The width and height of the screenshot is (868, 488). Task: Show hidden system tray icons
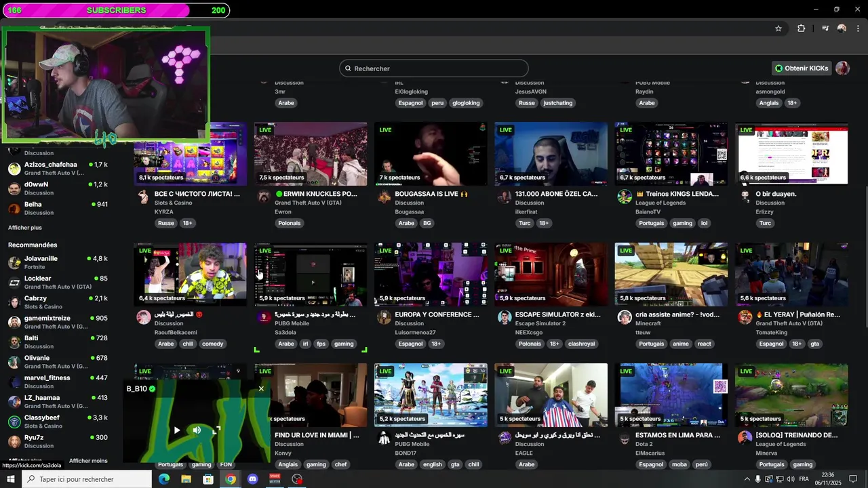[747, 479]
